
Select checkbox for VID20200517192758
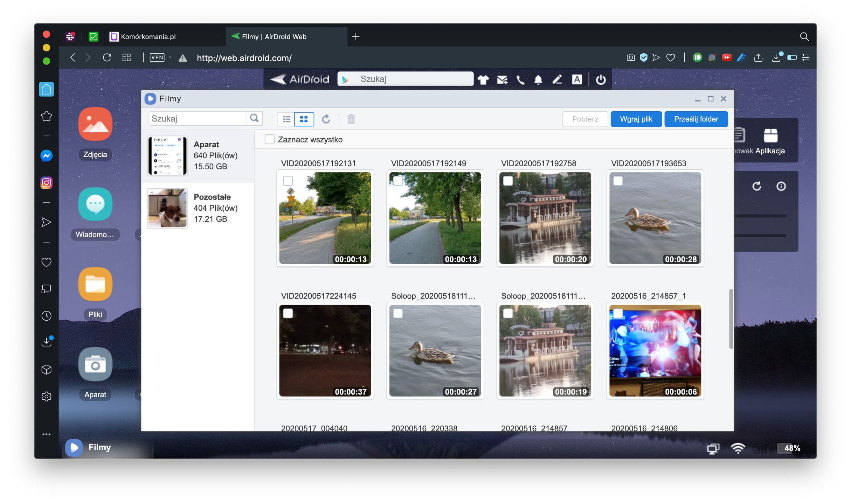[508, 181]
